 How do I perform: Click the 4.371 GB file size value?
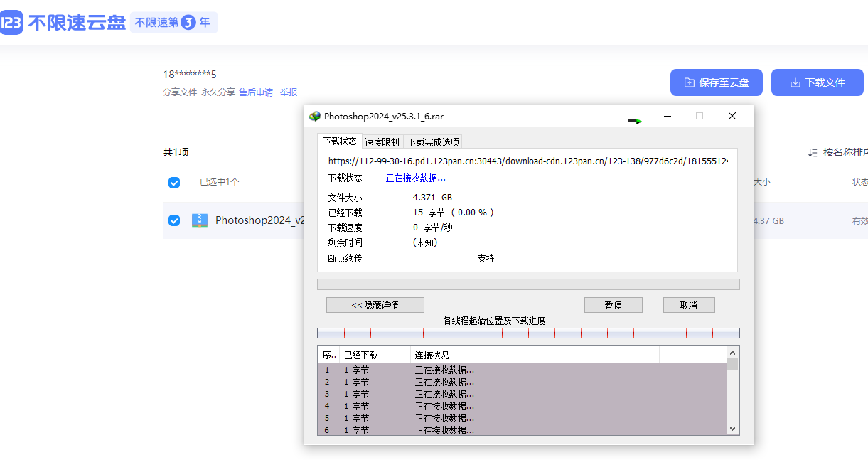432,197
